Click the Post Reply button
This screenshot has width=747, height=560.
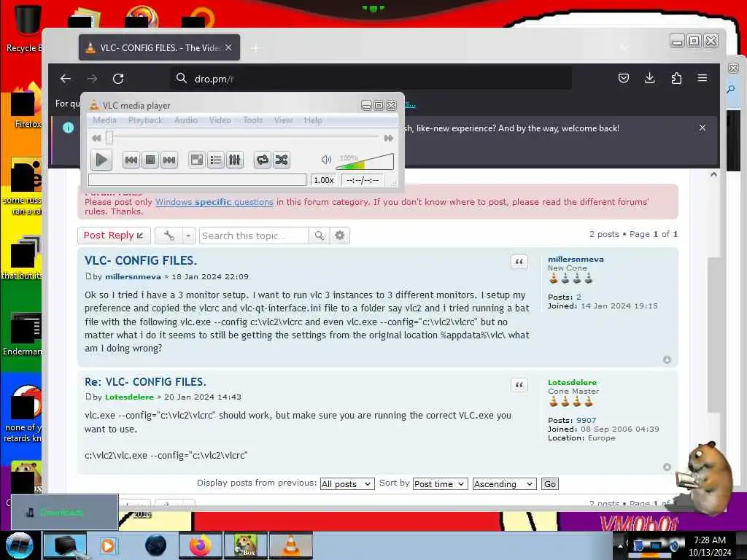point(114,236)
